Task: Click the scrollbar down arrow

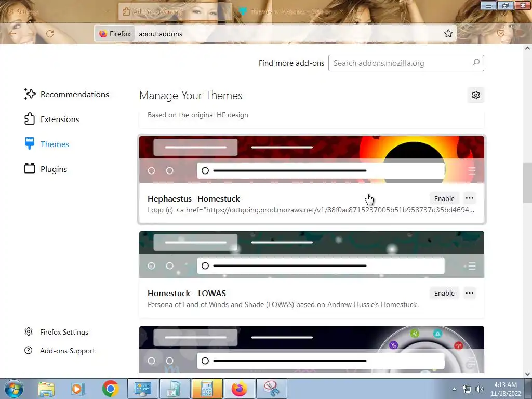Action: (x=527, y=374)
